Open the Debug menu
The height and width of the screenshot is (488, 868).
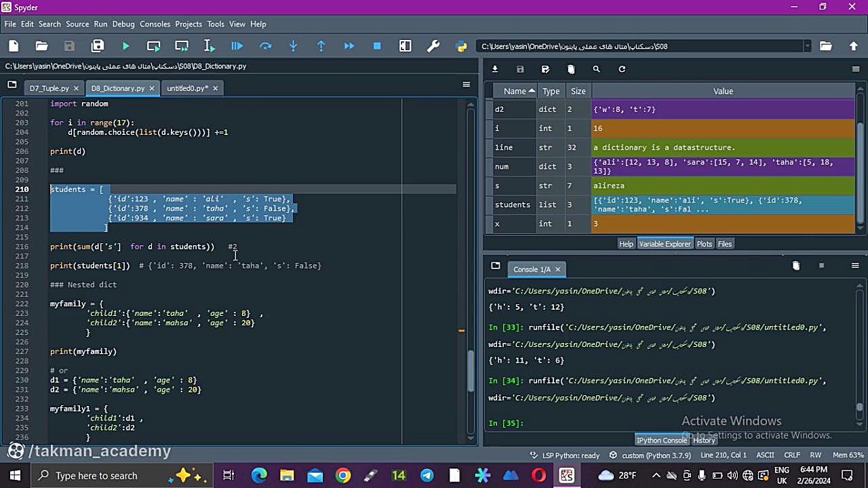click(x=123, y=24)
